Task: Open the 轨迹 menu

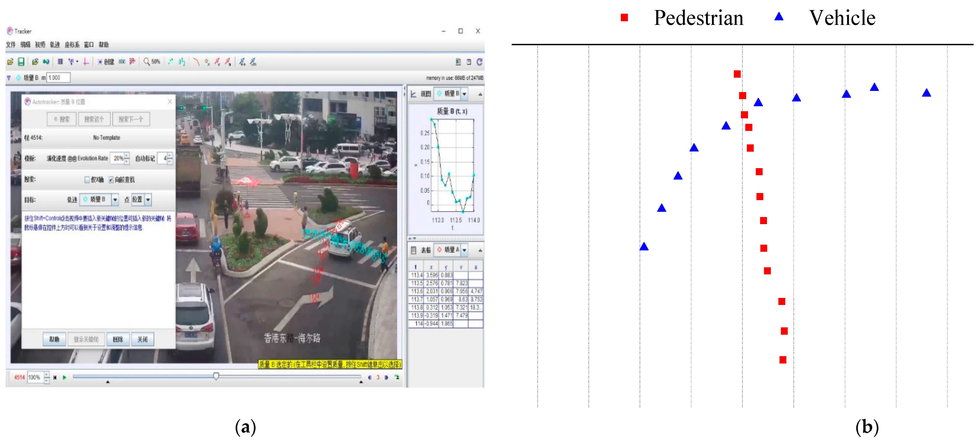Action: coord(55,45)
